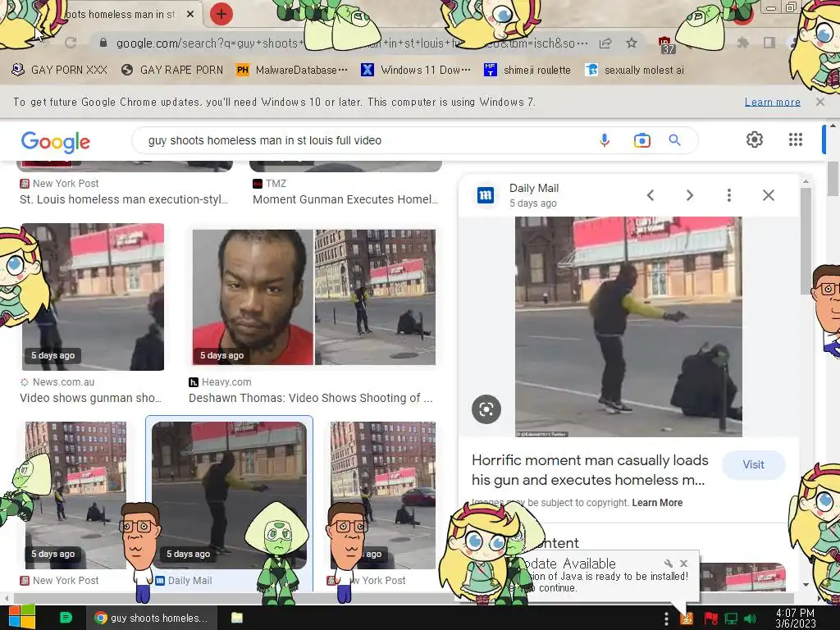Click the Java update tray icon
Image resolution: width=840 pixels, height=630 pixels.
687,619
